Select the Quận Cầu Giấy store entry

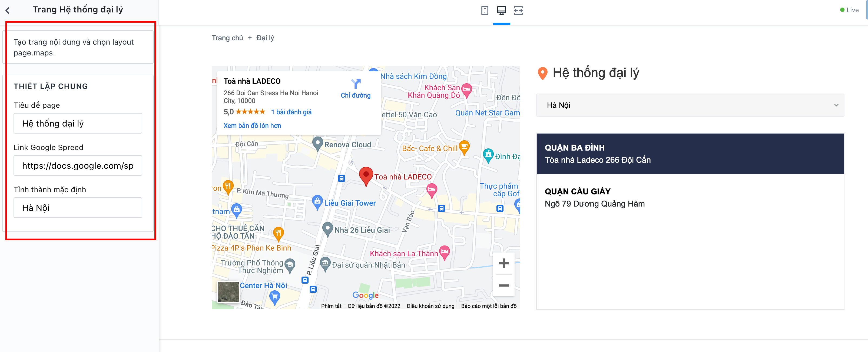pos(690,197)
